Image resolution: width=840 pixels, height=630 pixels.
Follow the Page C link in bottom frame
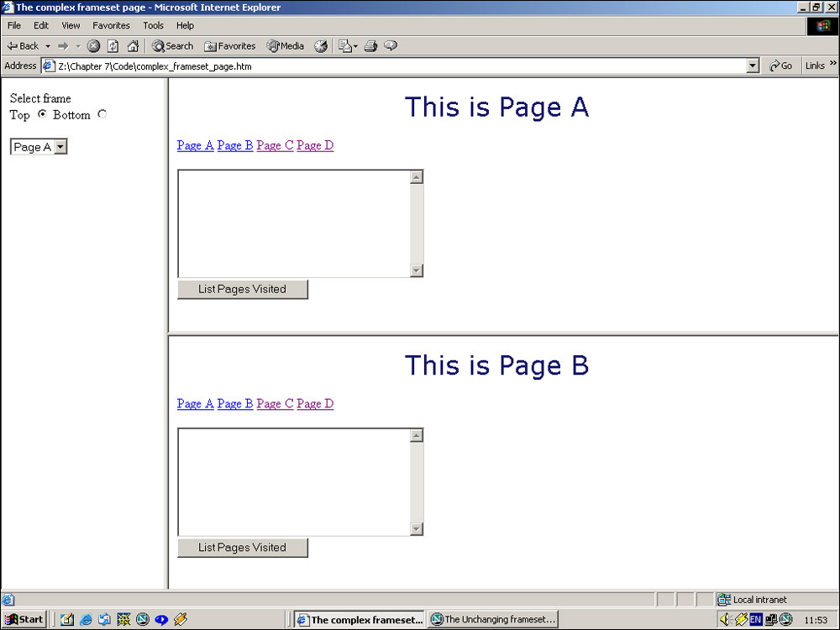275,404
